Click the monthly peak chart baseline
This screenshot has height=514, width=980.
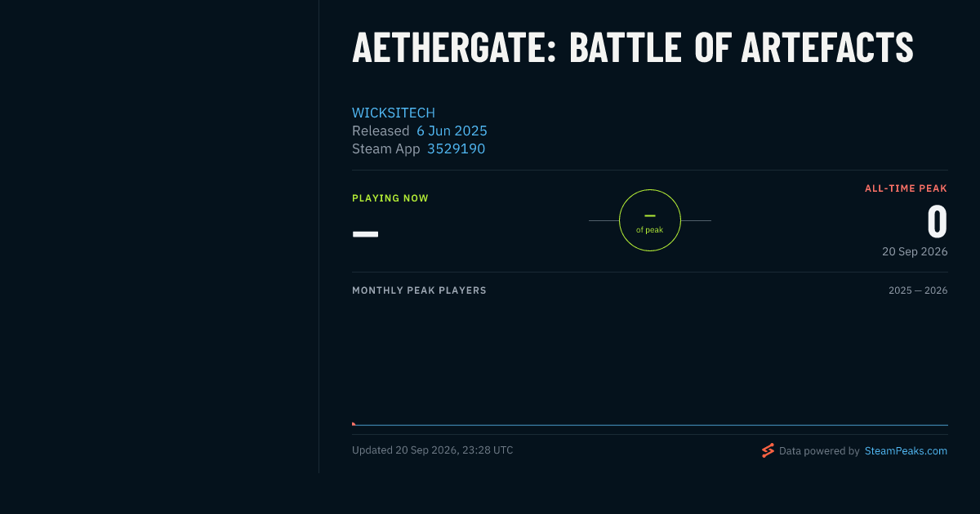650,425
